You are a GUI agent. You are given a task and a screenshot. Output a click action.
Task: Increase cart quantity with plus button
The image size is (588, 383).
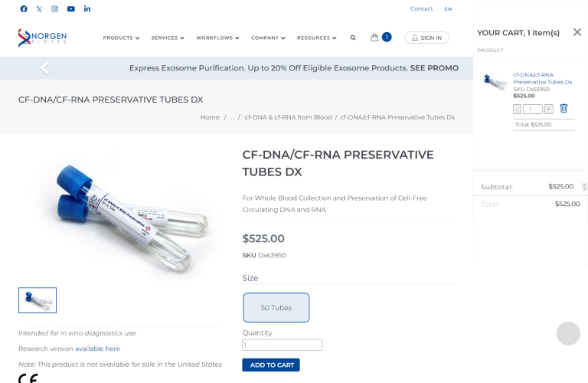pyautogui.click(x=549, y=110)
